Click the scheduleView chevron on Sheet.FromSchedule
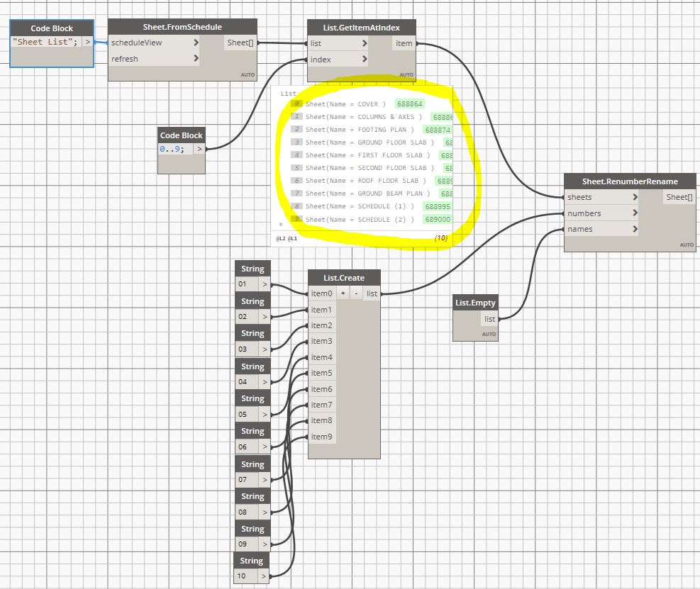Image resolution: width=700 pixels, height=589 pixels. coord(196,43)
